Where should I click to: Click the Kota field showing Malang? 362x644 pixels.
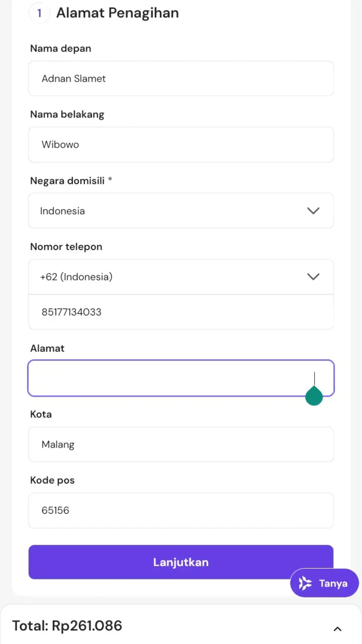[181, 444]
